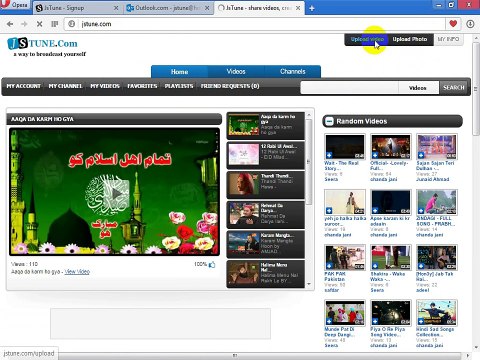Close the JsTune - Signup tab
The image size is (480, 360).
pos(116,8)
